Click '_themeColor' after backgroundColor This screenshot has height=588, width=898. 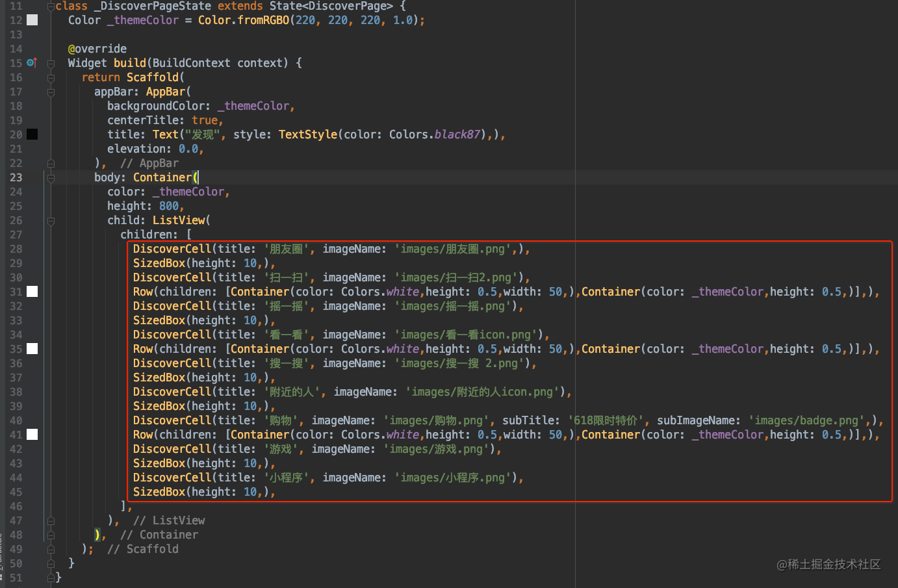[253, 106]
